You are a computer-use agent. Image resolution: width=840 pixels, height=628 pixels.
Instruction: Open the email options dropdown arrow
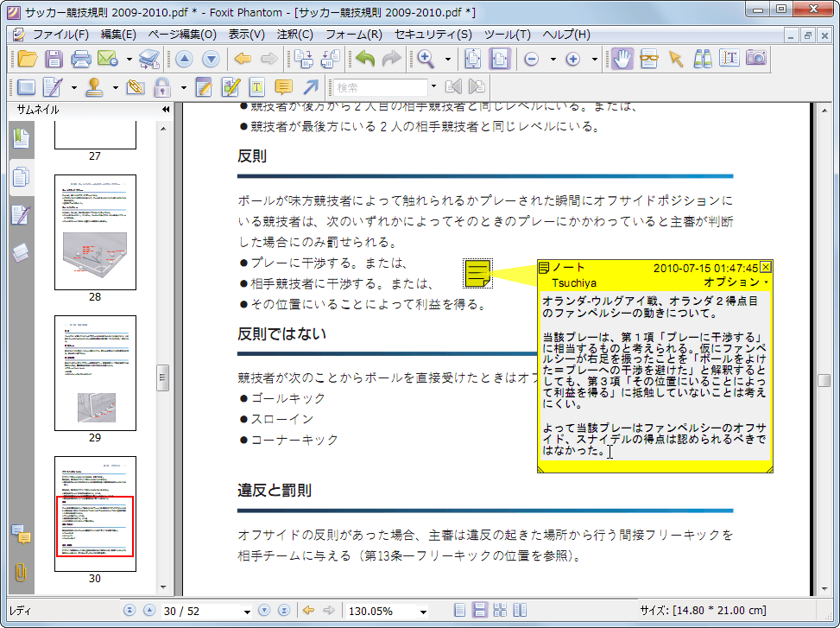[129, 59]
